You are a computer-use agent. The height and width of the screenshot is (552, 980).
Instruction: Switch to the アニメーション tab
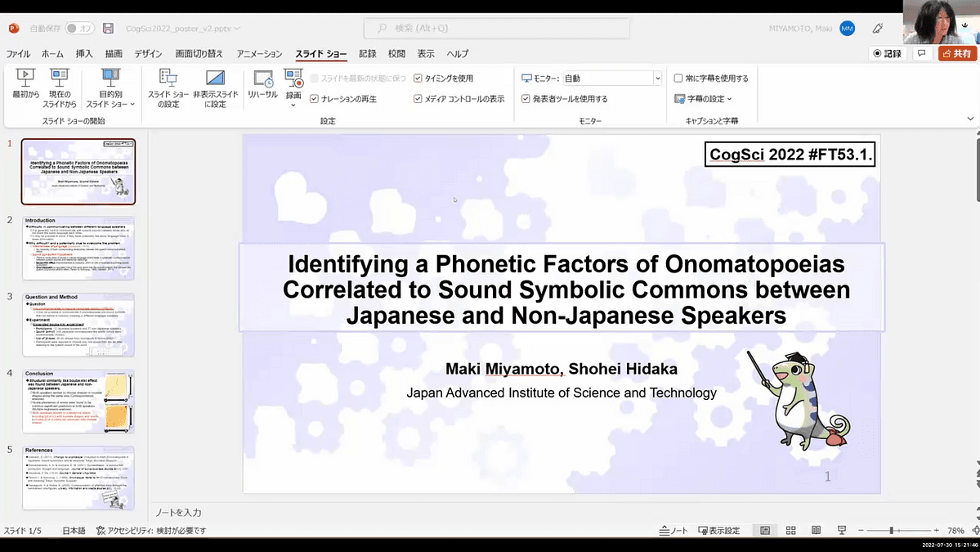tap(259, 54)
